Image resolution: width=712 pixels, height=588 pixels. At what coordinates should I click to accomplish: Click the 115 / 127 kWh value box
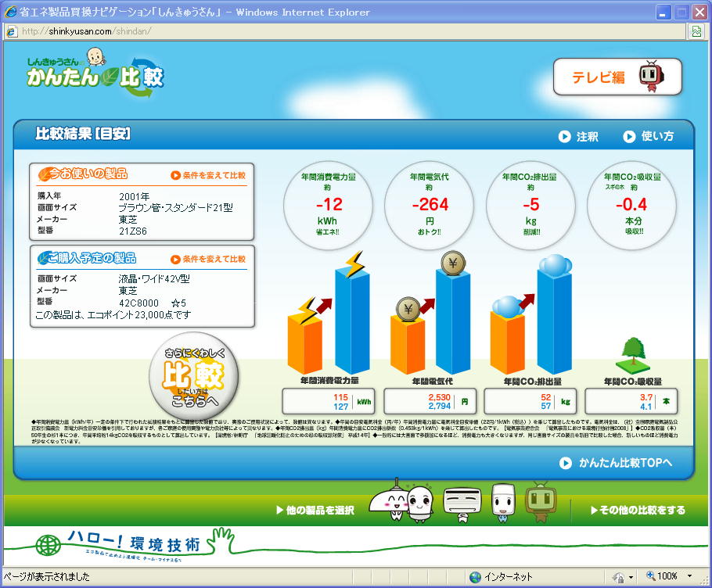coord(329,402)
